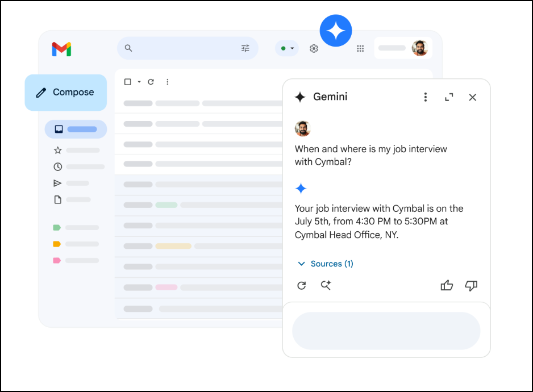Click the Gmail logo
The width and height of the screenshot is (533, 392).
click(x=61, y=49)
